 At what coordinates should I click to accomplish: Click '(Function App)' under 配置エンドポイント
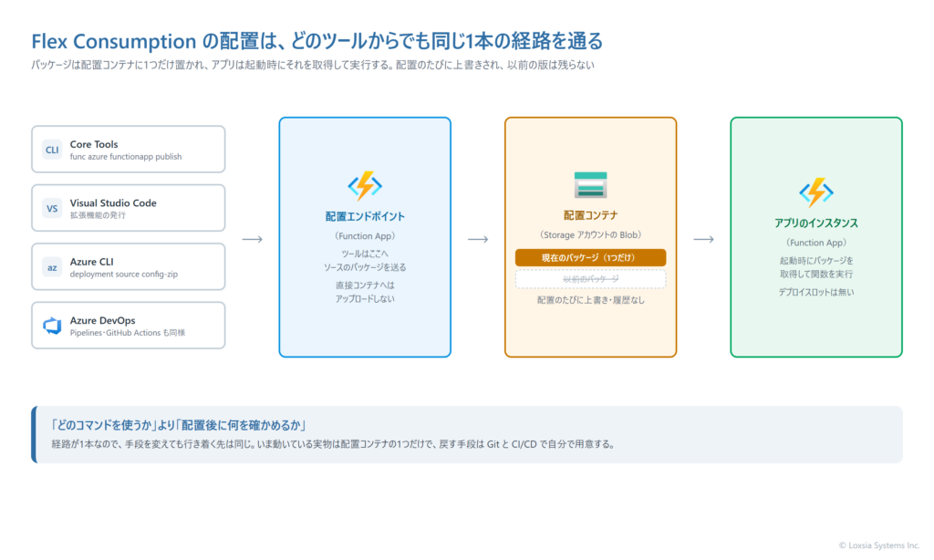point(365,236)
